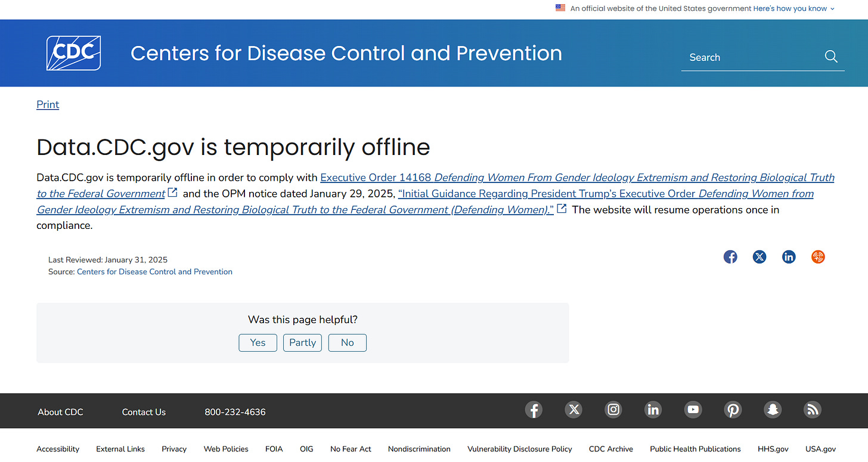Open CDC Pinterest from footer icon
868x462 pixels.
pyautogui.click(x=733, y=410)
